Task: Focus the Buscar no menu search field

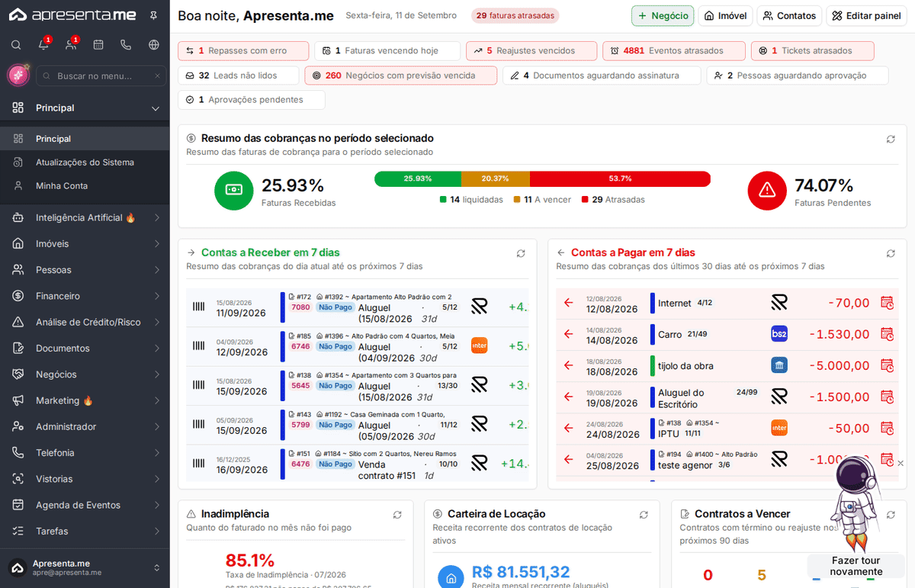Action: 101,76
